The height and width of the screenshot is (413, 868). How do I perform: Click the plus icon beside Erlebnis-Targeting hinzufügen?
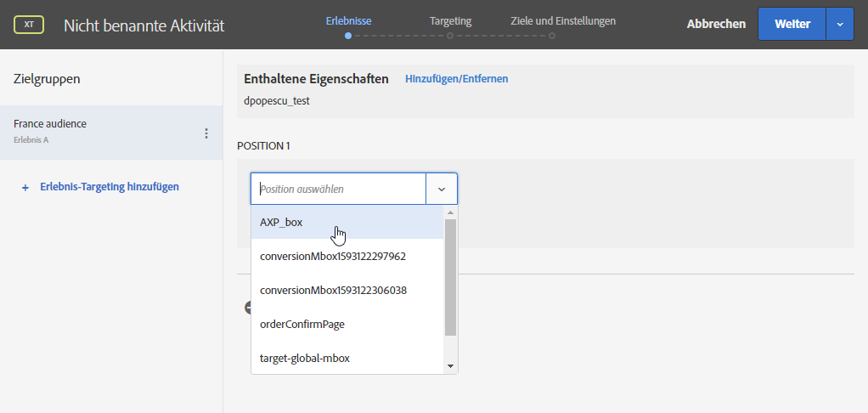point(25,188)
